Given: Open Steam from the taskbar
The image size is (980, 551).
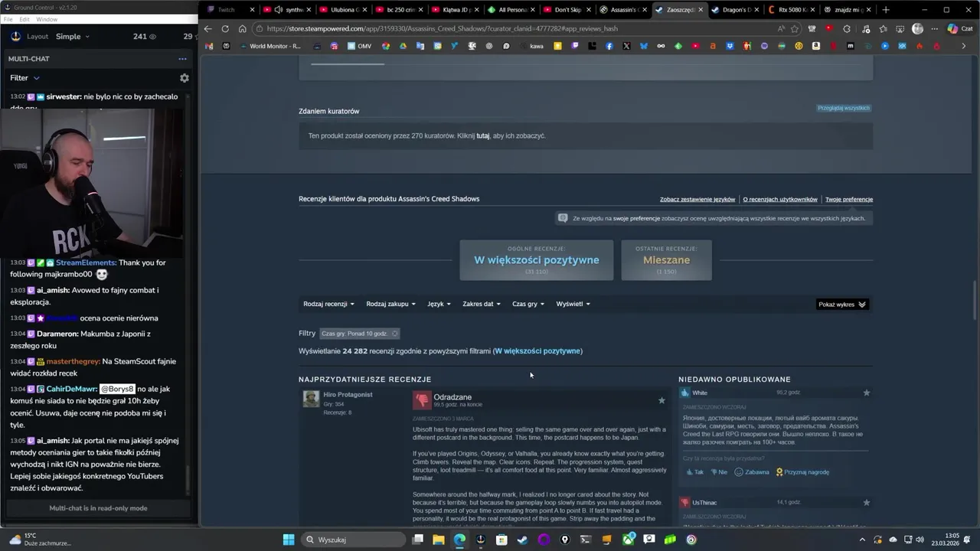Looking at the screenshot, I should coord(522,540).
